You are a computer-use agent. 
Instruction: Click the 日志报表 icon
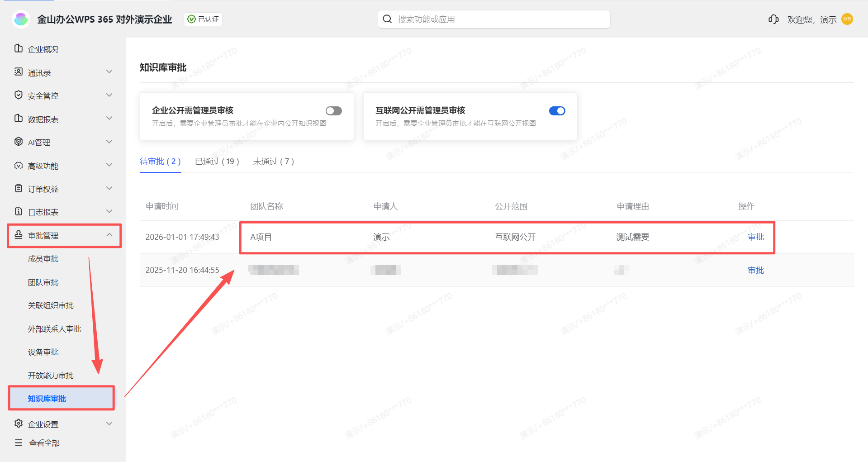(x=19, y=211)
